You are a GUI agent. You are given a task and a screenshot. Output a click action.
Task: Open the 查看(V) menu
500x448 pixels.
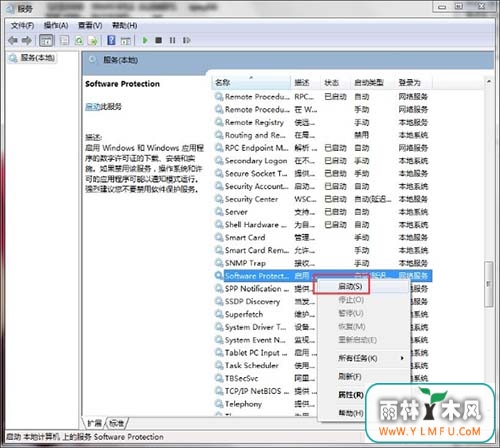click(x=90, y=25)
